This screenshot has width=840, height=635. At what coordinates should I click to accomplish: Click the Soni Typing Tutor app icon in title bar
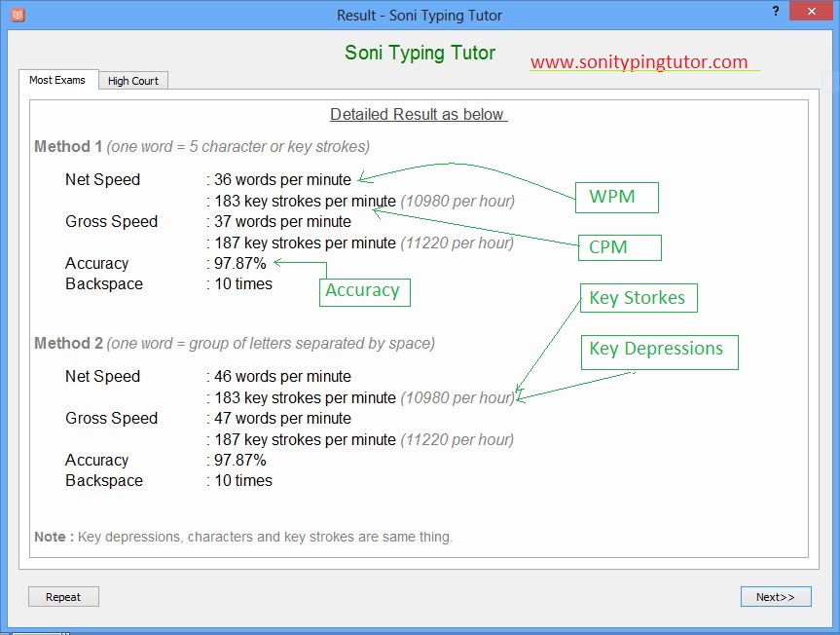pos(18,15)
